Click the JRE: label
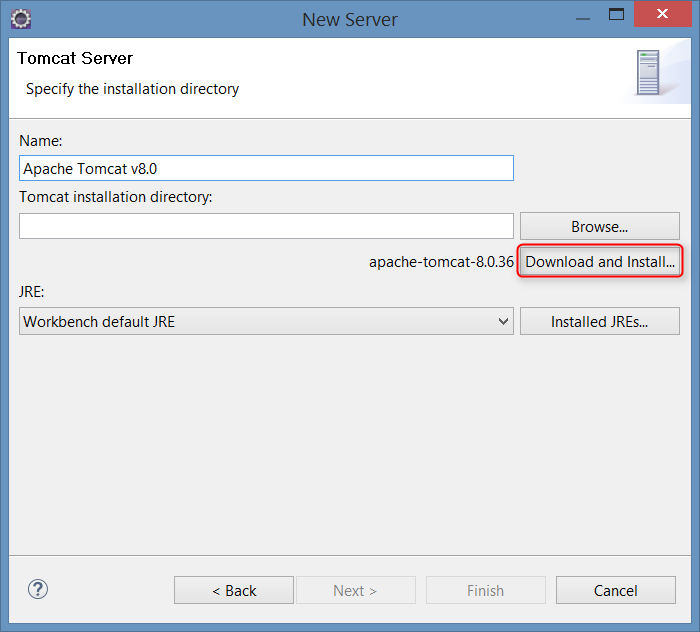Image resolution: width=700 pixels, height=632 pixels. [x=32, y=292]
